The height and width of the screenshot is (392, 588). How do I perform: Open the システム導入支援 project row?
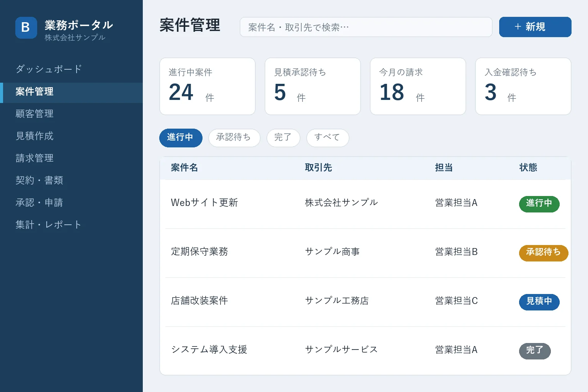pyautogui.click(x=365, y=350)
